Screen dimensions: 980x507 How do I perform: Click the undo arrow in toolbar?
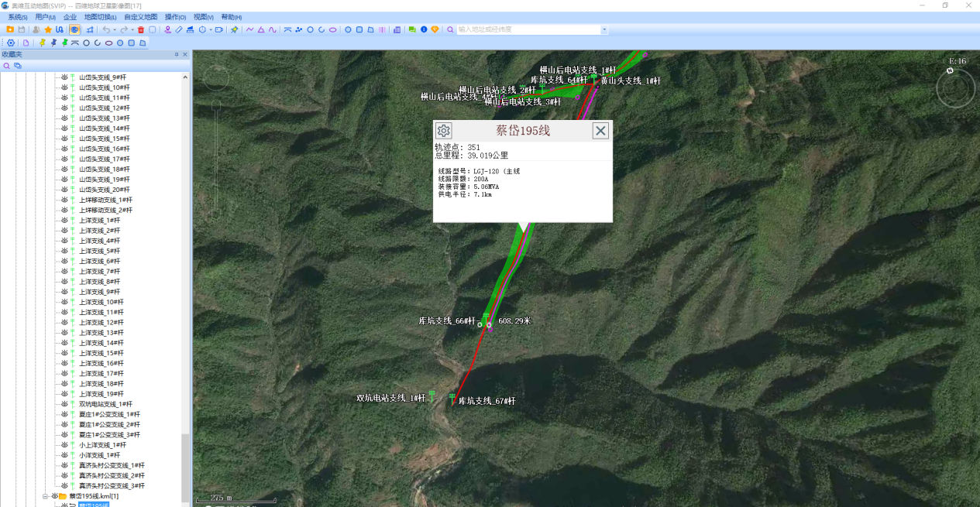pos(106,29)
